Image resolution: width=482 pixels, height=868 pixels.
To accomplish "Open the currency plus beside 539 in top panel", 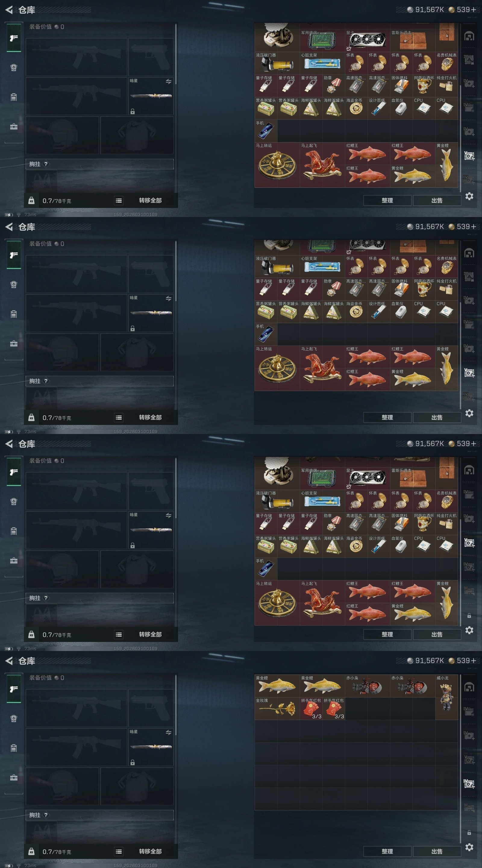I will pos(474,9).
